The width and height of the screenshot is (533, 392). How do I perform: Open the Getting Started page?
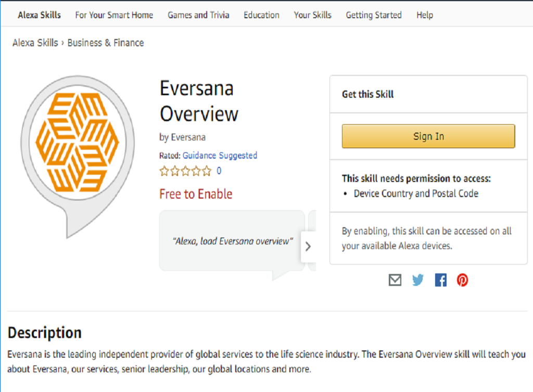pos(374,15)
